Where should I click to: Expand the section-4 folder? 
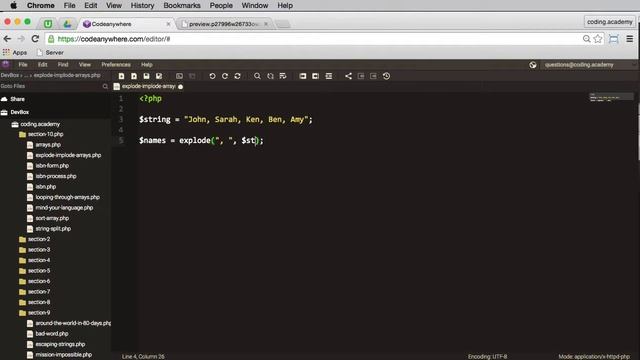point(39,260)
